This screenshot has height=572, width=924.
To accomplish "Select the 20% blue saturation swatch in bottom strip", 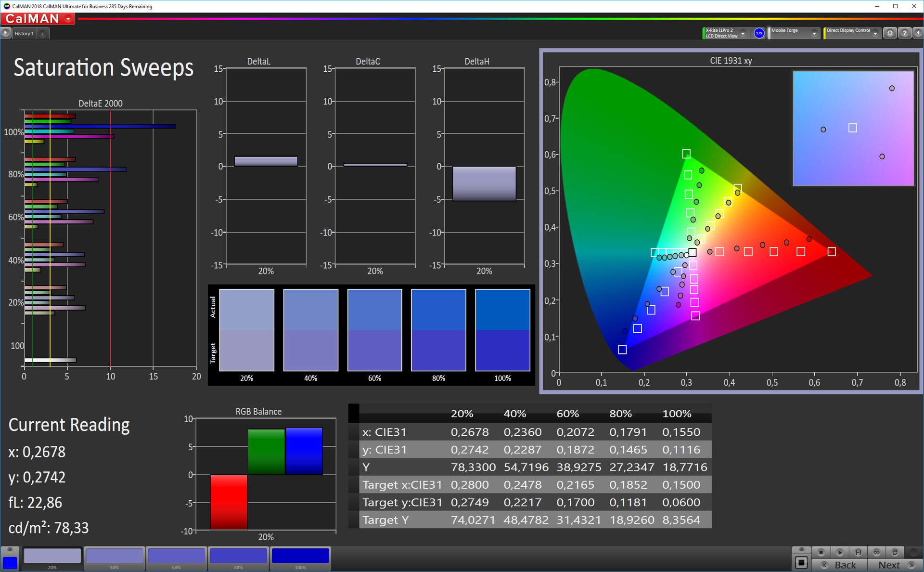I will tap(52, 556).
